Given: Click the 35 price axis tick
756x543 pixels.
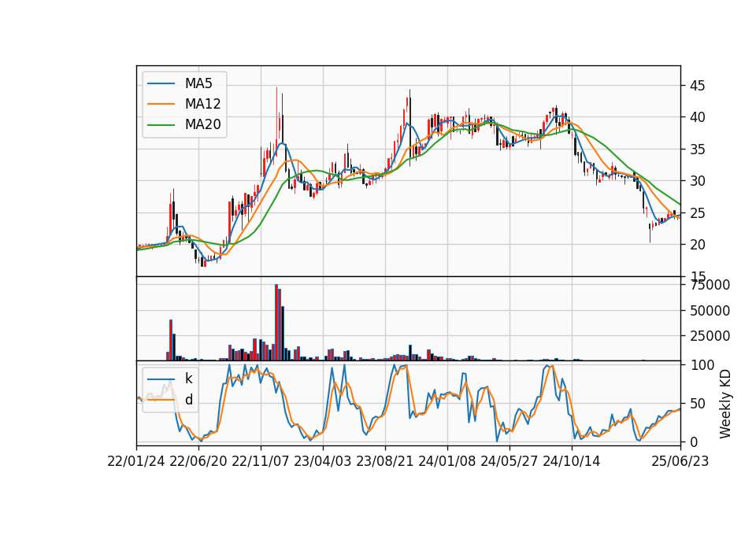Looking at the screenshot, I should [697, 150].
